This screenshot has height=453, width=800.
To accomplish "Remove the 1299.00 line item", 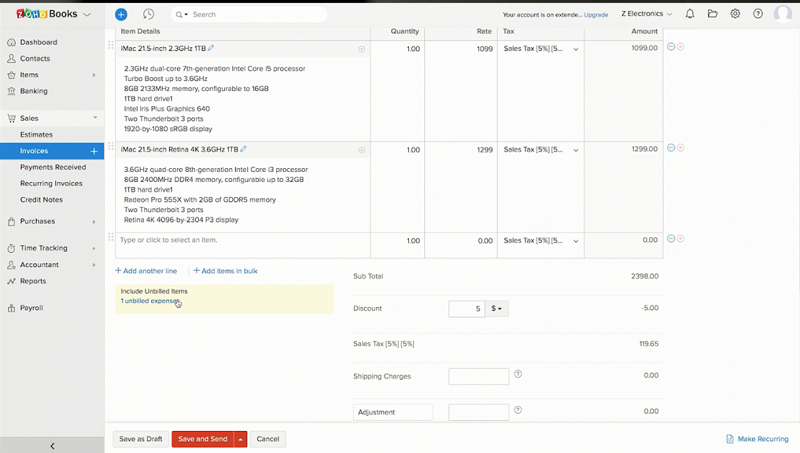I will pos(681,147).
